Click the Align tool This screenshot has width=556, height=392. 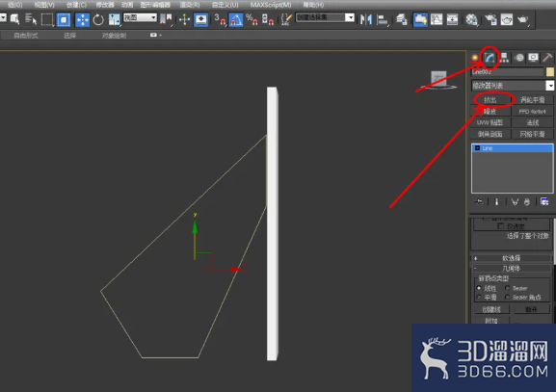pyautogui.click(x=383, y=19)
